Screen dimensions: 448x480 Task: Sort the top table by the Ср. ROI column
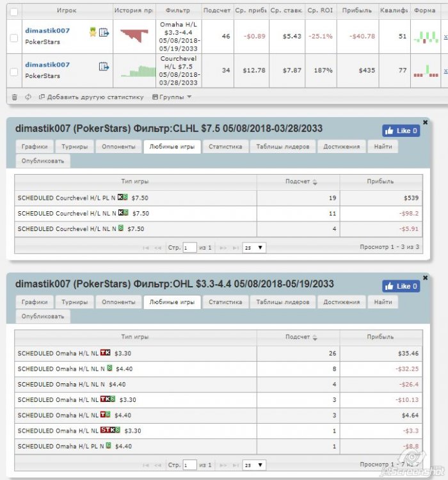click(320, 11)
